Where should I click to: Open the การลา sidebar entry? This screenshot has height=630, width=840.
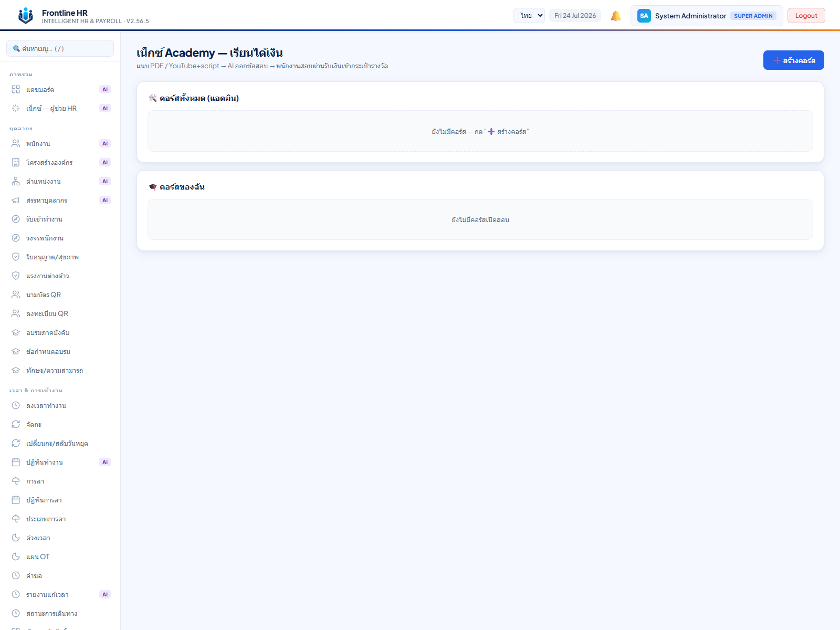(61, 481)
